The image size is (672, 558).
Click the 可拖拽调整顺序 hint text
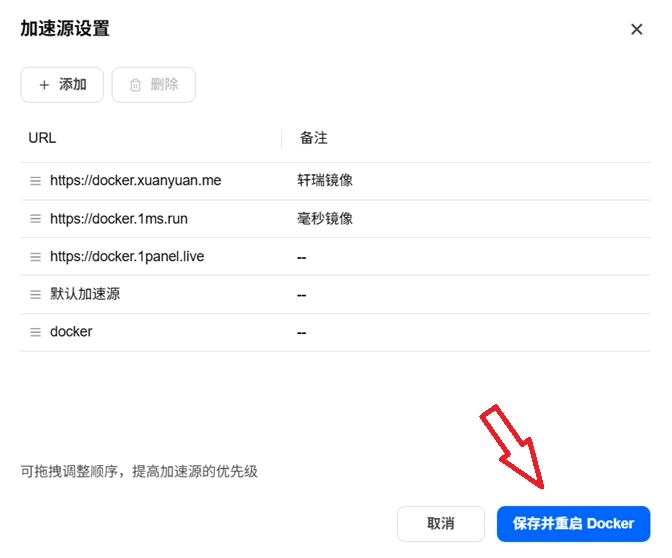click(x=139, y=471)
